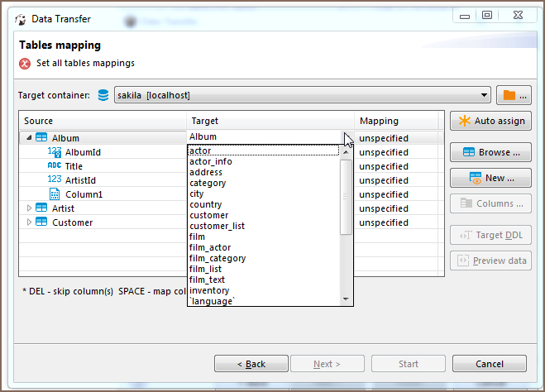Click the folder icon beside target container
Screen dimensions: 545x392
tap(510, 95)
